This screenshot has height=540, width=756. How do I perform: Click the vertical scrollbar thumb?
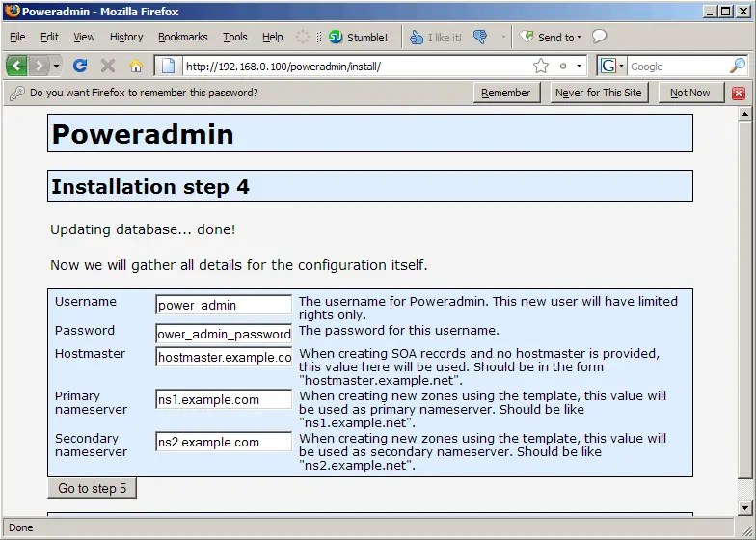pos(744,299)
